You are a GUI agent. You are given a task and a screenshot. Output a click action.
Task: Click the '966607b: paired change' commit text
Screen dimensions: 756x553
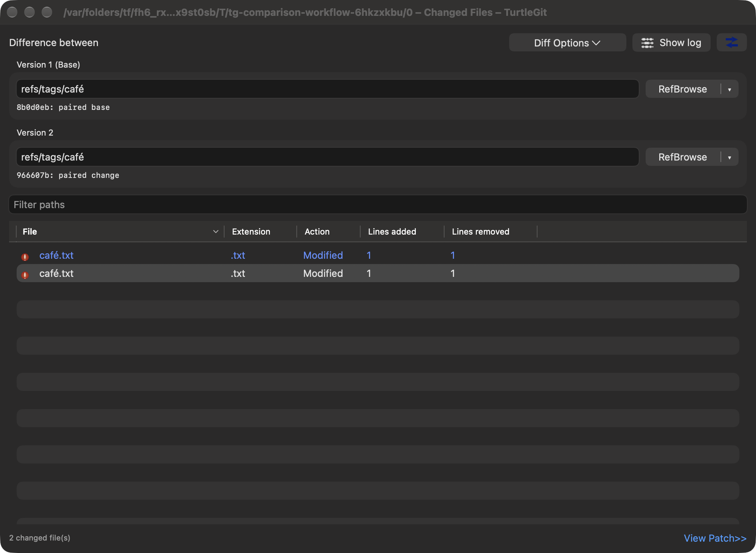68,175
